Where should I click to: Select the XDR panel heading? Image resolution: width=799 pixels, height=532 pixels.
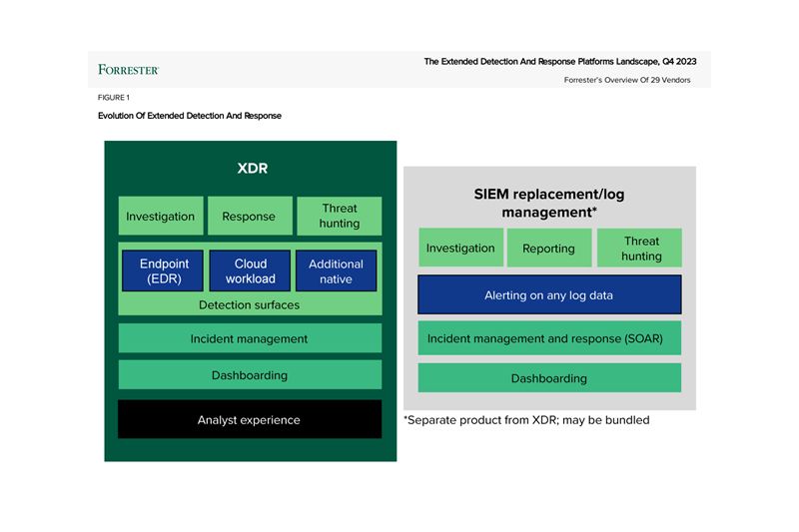point(252,169)
